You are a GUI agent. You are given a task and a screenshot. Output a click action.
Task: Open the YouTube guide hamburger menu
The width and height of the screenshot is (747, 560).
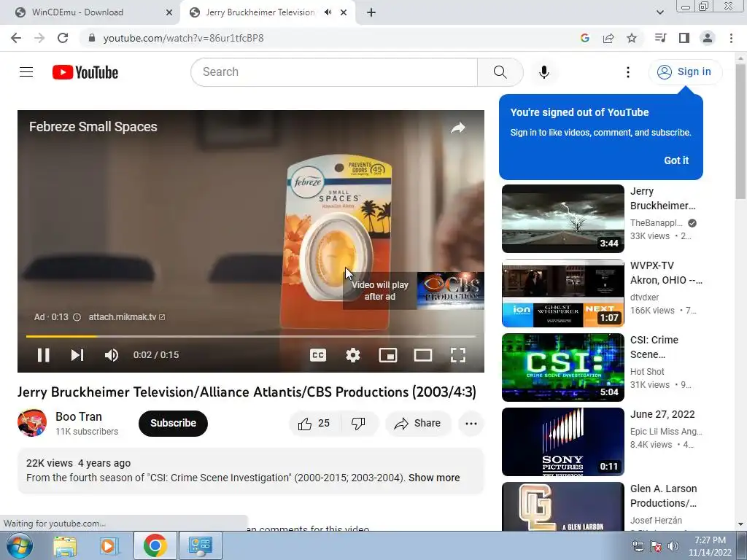pos(26,72)
